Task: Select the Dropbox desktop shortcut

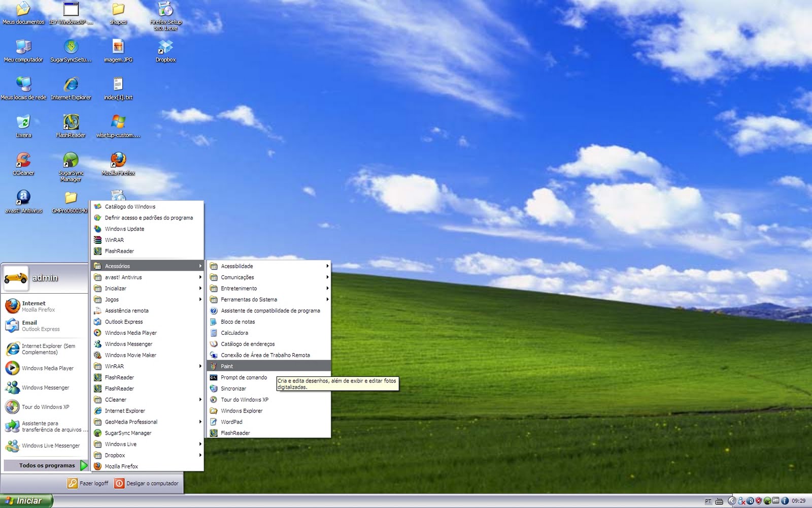Action: pos(166,51)
